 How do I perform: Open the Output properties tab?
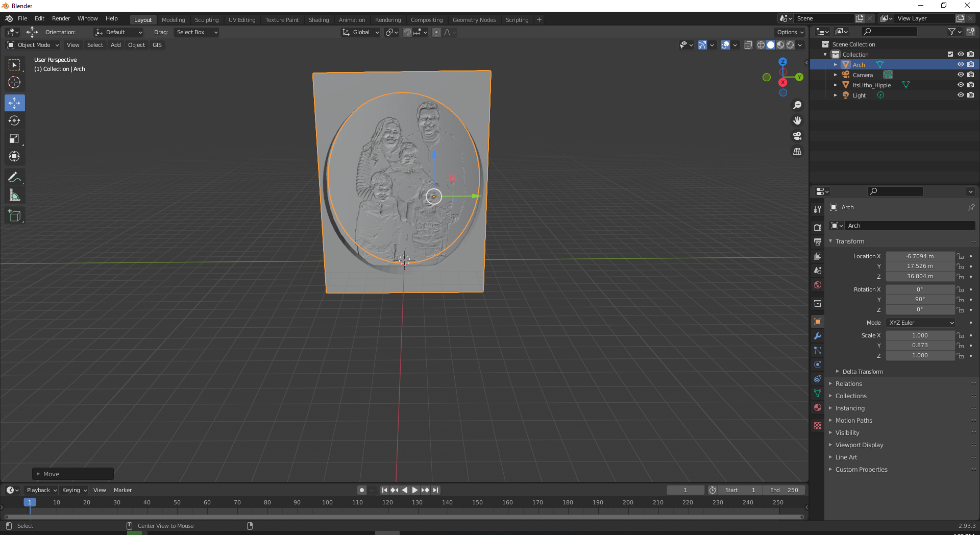coord(818,241)
